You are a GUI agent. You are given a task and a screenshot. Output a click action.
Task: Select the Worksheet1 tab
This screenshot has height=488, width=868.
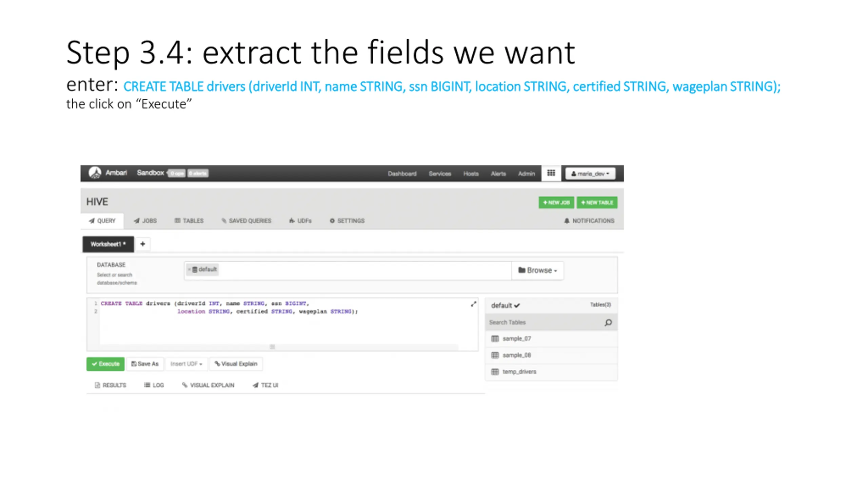coord(108,244)
